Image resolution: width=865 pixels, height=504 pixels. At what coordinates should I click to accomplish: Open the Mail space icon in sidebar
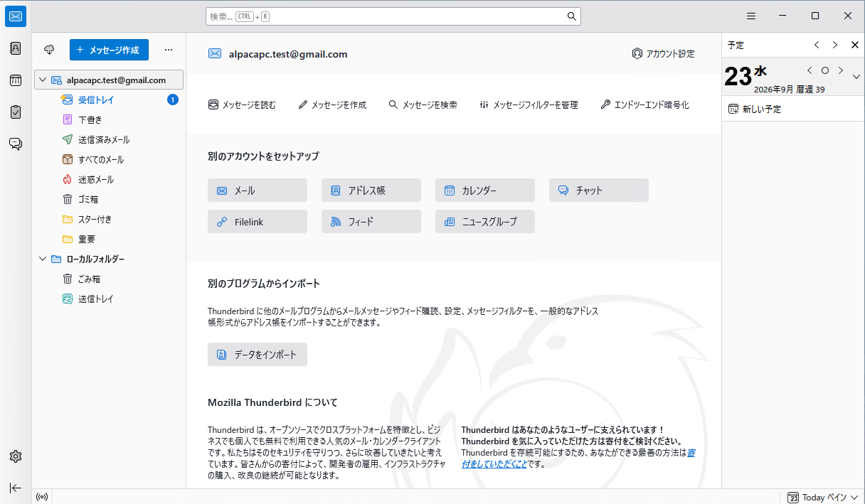16,16
